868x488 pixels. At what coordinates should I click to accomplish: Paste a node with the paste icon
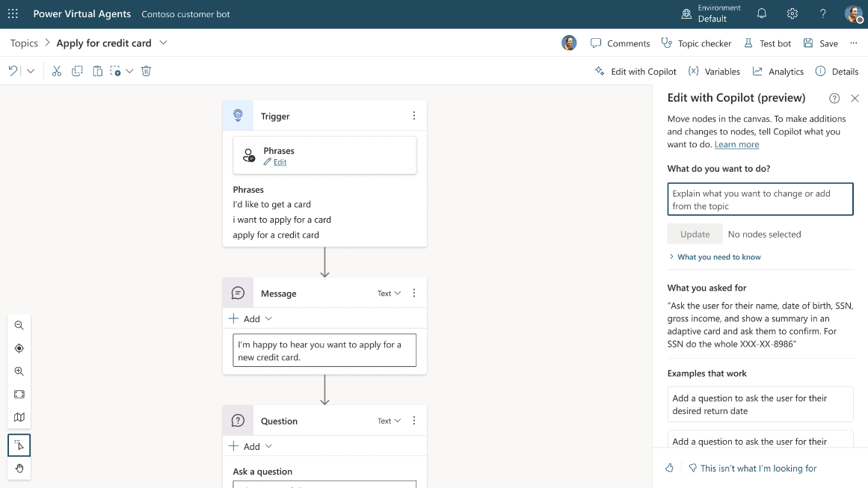pyautogui.click(x=98, y=70)
